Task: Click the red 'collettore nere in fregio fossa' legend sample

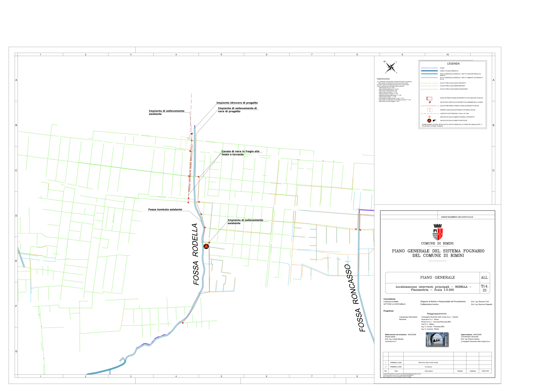Action: [x=430, y=106]
